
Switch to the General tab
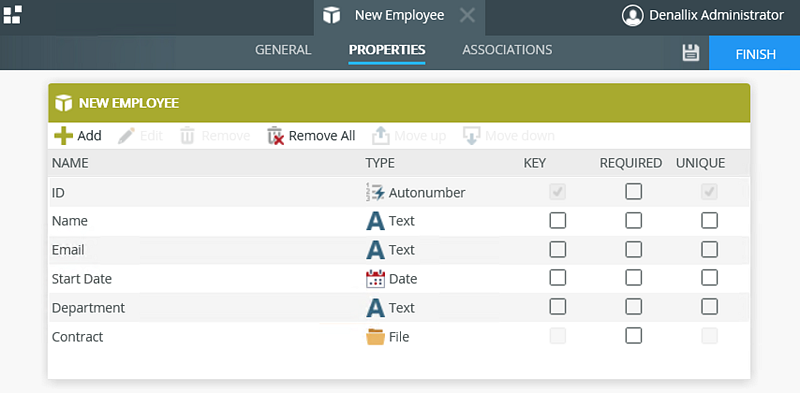(x=283, y=50)
